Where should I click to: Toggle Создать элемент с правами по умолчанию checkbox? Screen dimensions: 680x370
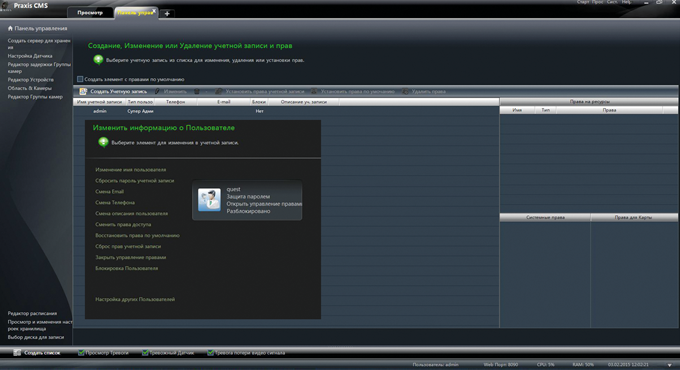click(80, 79)
